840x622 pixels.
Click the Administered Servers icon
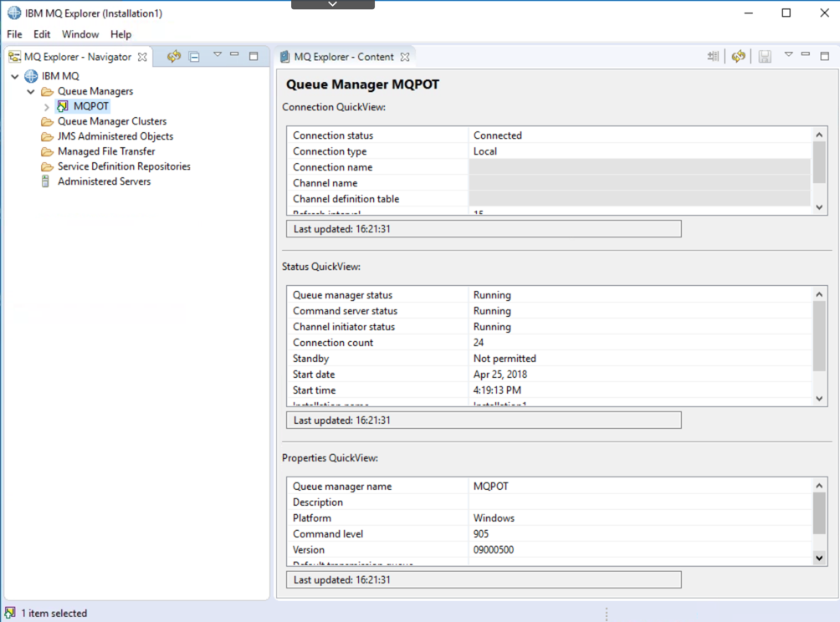pyautogui.click(x=45, y=181)
